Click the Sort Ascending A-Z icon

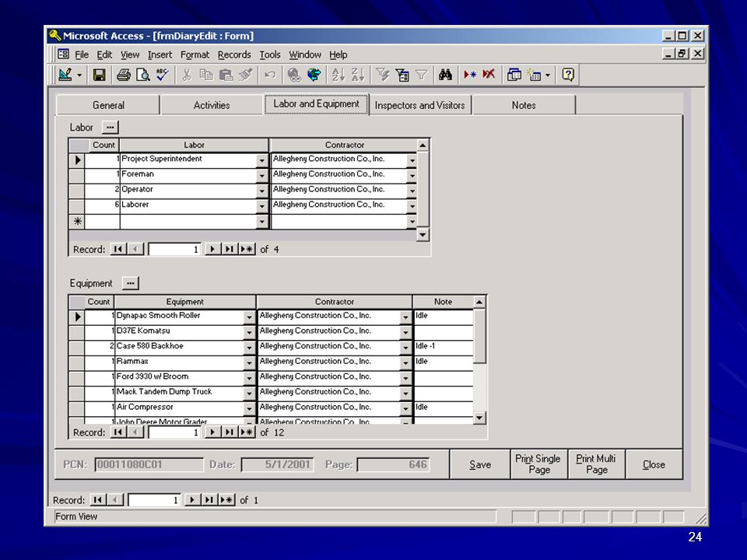tap(338, 75)
